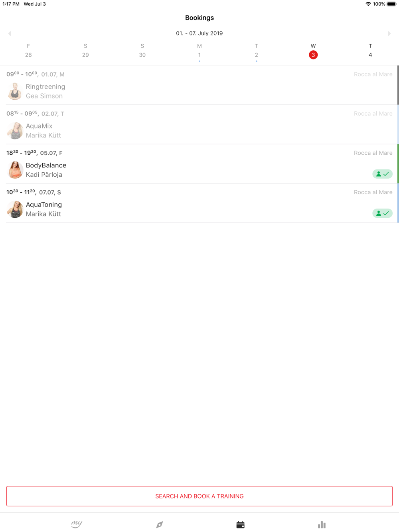Viewport: 399px width, 532px height.
Task: Go to next week arrow
Action: 389,33
